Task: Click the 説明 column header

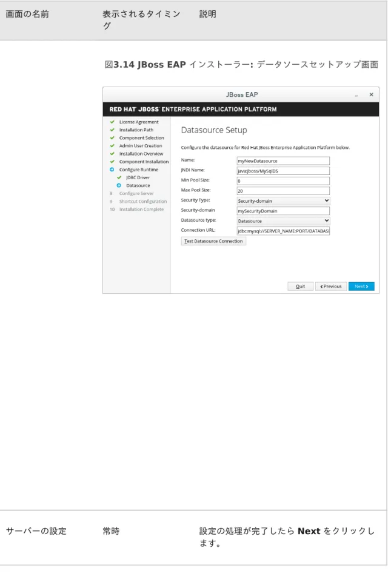Action: 208,14
